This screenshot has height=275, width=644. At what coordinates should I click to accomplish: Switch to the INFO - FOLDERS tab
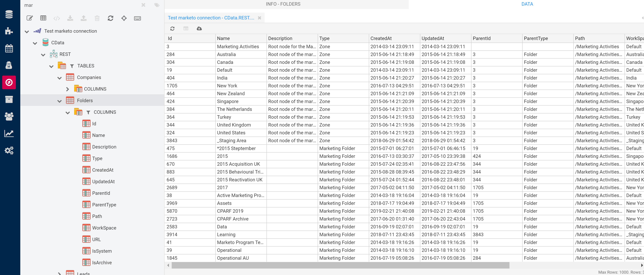(x=283, y=4)
